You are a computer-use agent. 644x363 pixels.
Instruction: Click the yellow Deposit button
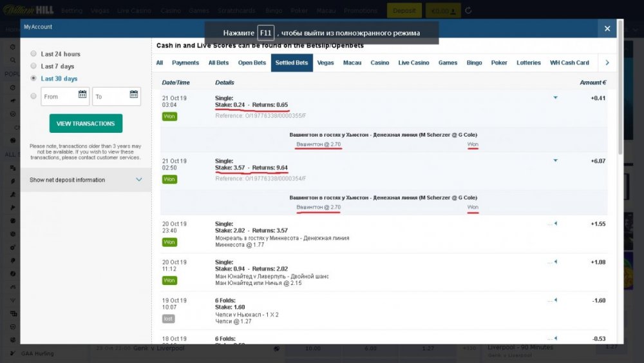tap(404, 11)
